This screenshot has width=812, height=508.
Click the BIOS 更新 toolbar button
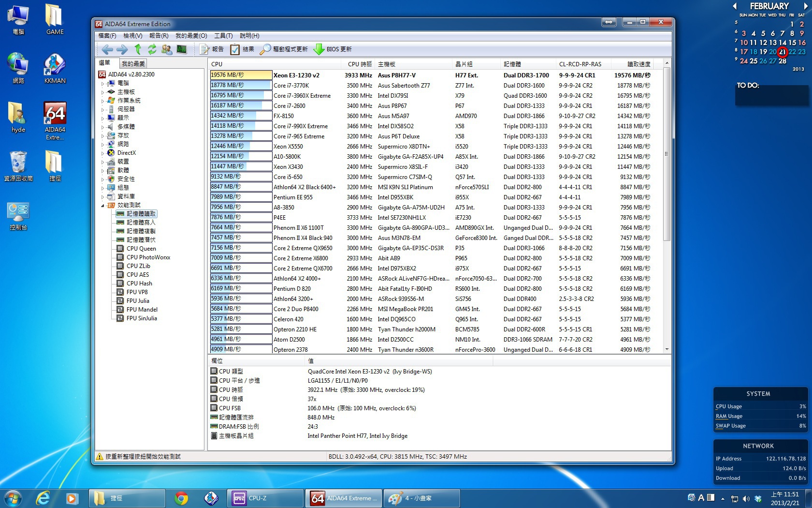point(333,49)
